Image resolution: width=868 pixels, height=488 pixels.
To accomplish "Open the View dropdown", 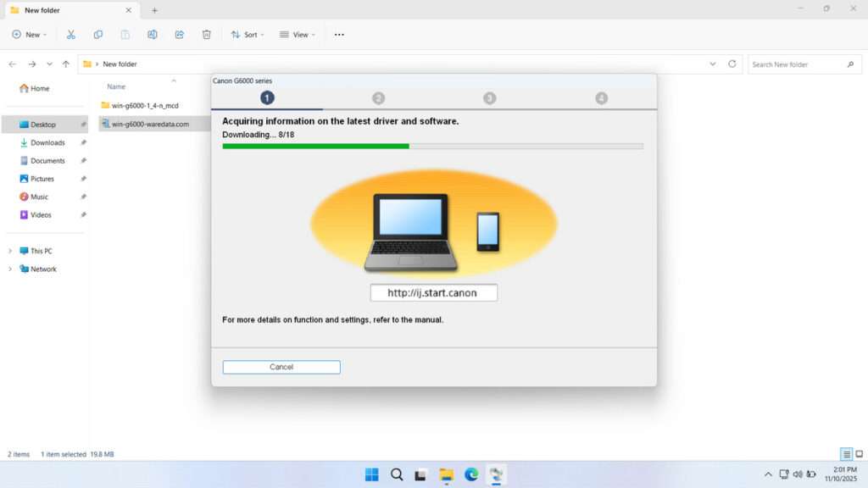I will tap(298, 34).
